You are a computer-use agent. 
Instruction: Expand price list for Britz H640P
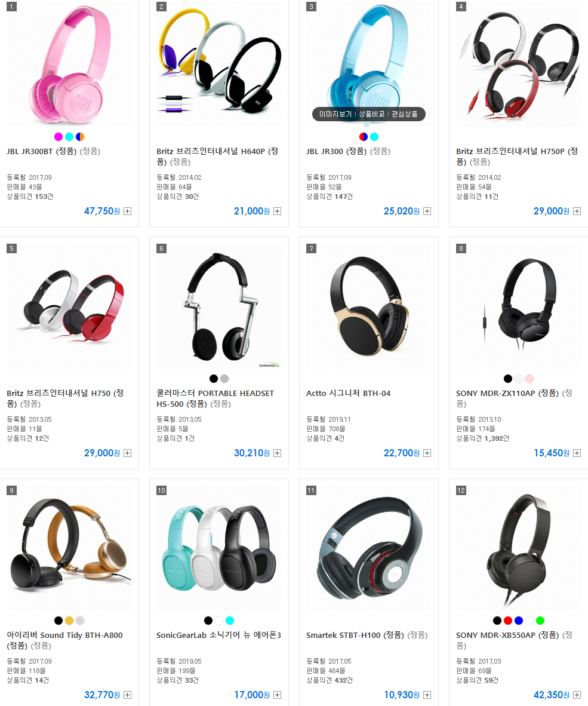pyautogui.click(x=278, y=211)
